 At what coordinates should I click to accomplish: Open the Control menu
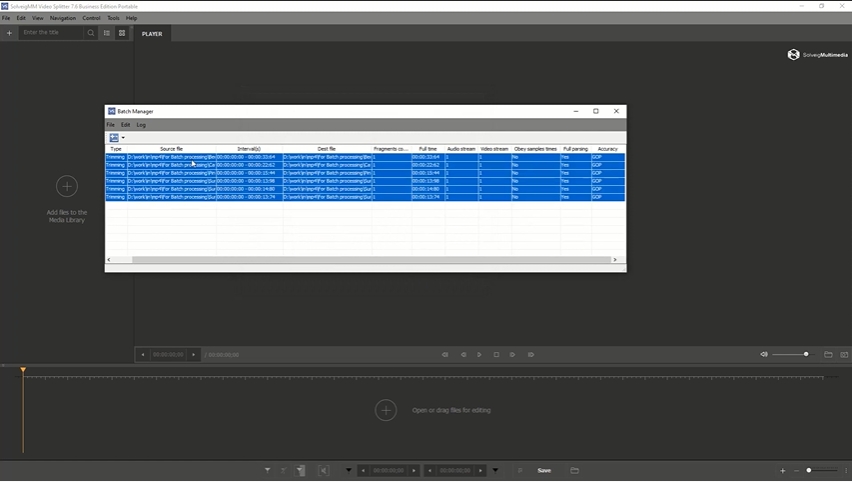(91, 18)
